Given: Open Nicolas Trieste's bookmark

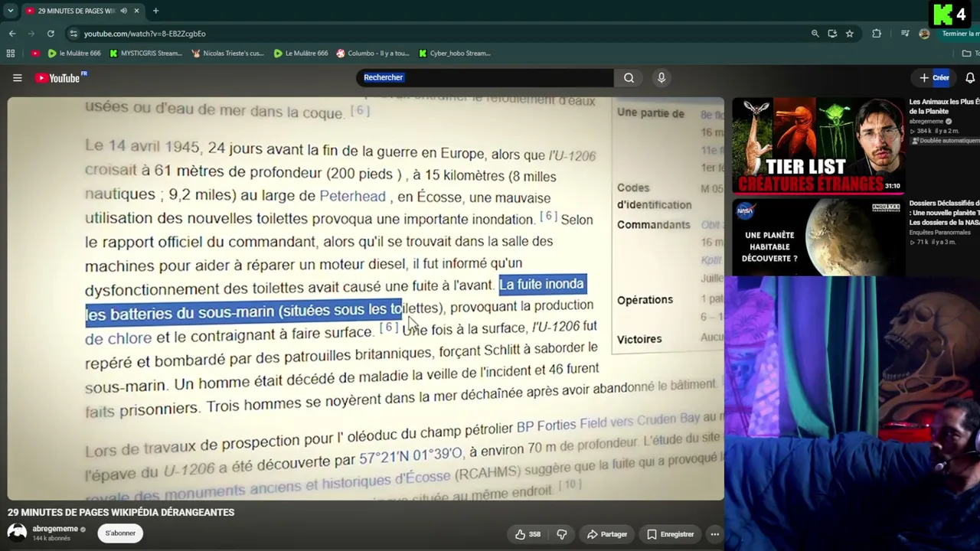Looking at the screenshot, I should click(227, 54).
